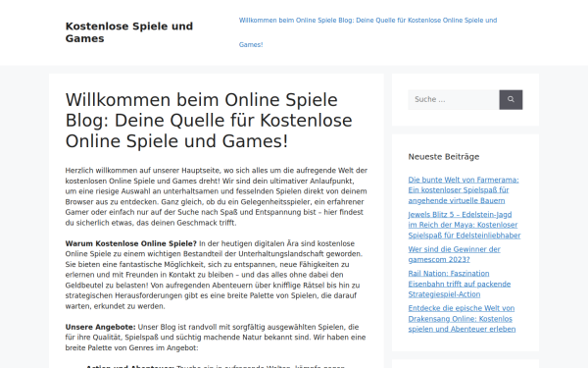Open the Drakensang Online post link

pyautogui.click(x=462, y=318)
